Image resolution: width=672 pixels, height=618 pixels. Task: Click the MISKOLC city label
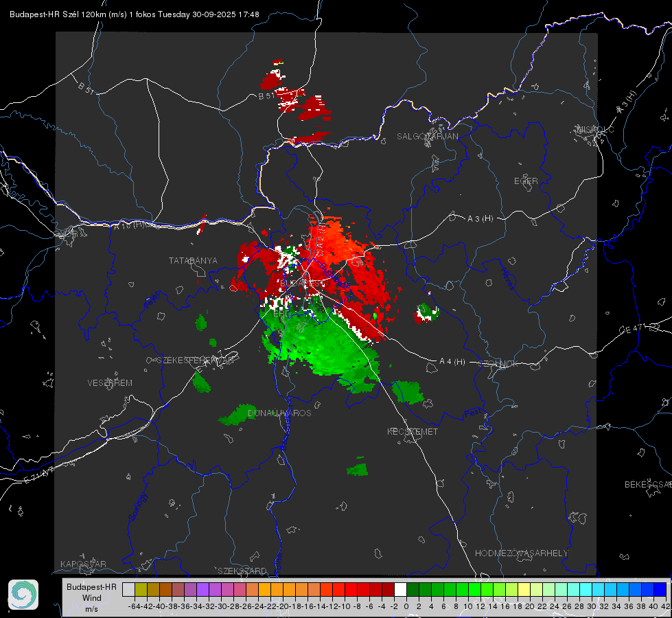click(x=595, y=129)
